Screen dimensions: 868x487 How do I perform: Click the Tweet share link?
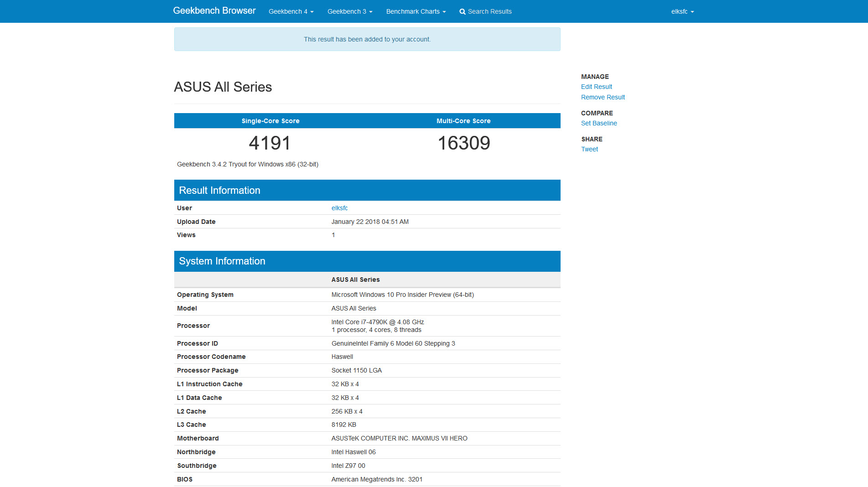coord(589,149)
